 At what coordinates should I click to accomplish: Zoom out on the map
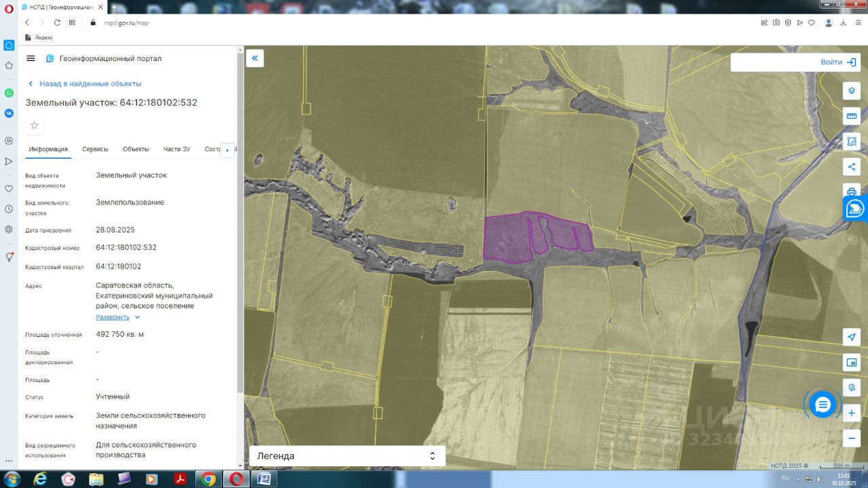(x=852, y=438)
